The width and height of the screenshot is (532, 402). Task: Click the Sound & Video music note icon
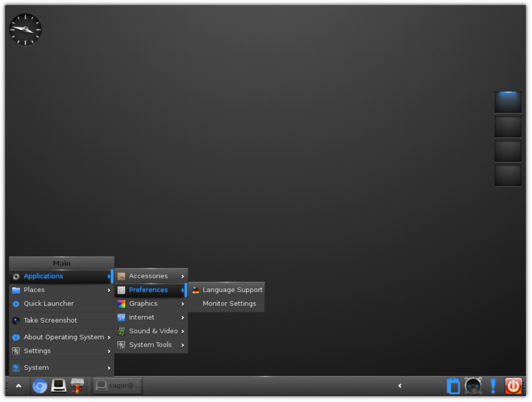(122, 331)
